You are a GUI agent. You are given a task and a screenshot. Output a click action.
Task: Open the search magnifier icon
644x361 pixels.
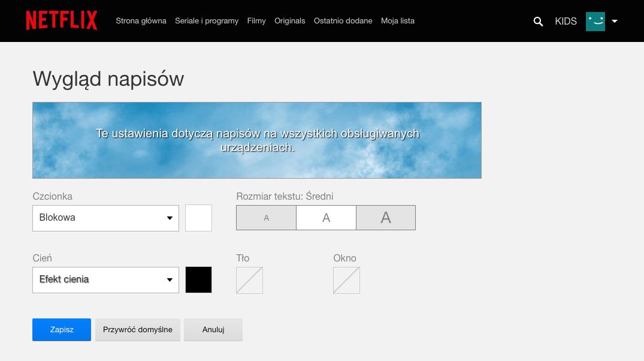[x=538, y=22]
